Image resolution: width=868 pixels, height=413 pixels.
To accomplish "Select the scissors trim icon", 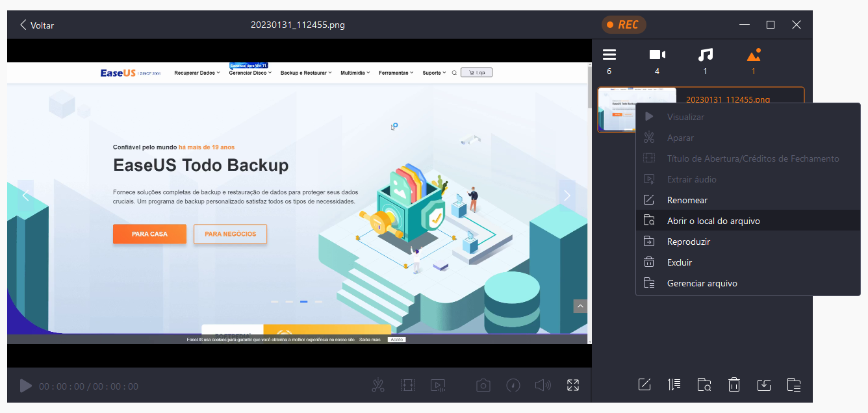I will (x=378, y=385).
